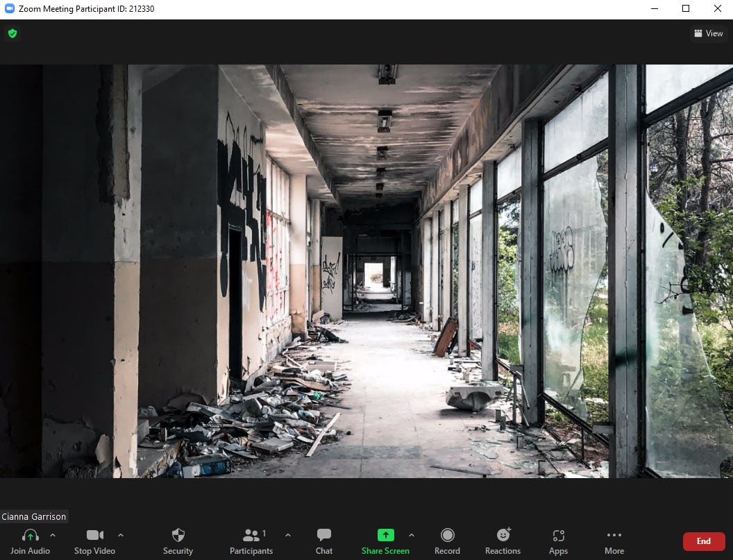Toggle audio with Join Audio control
Image resolution: width=733 pixels, height=560 pixels.
(x=28, y=541)
